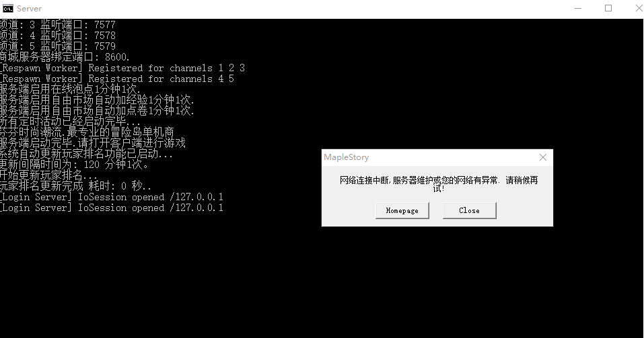The image size is (644, 338).
Task: Select the Respawn Worker channels 4 5 line
Action: [117, 79]
